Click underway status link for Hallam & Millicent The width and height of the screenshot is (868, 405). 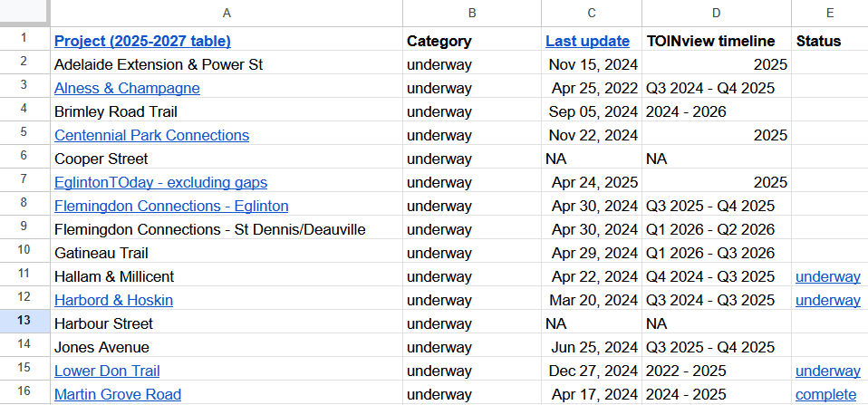click(827, 276)
